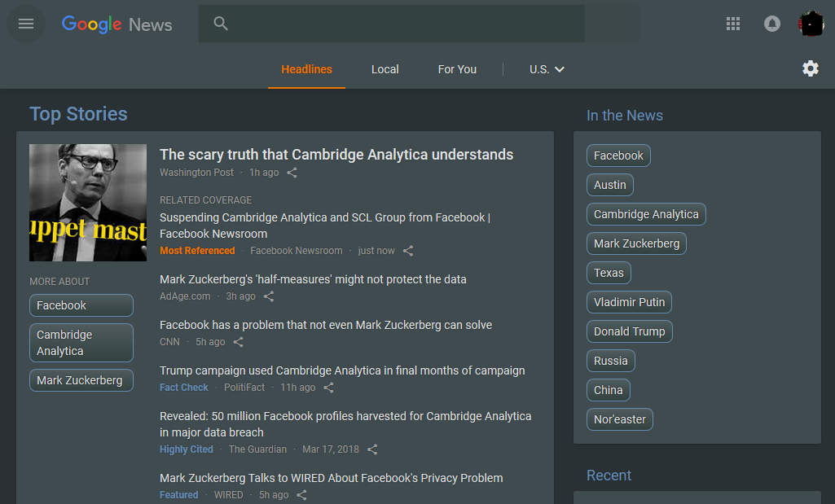Expand the U.S. edition dropdown
Image resolution: width=835 pixels, height=504 pixels.
pyautogui.click(x=547, y=69)
